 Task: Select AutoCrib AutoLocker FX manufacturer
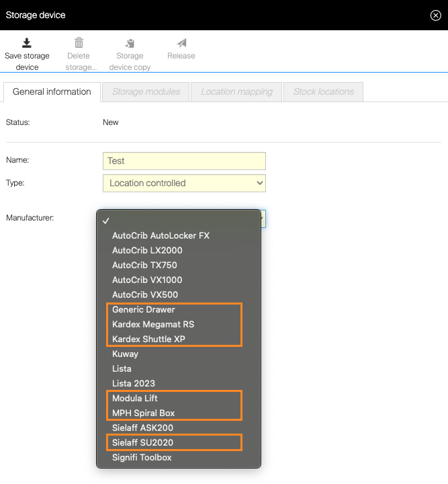coord(161,236)
